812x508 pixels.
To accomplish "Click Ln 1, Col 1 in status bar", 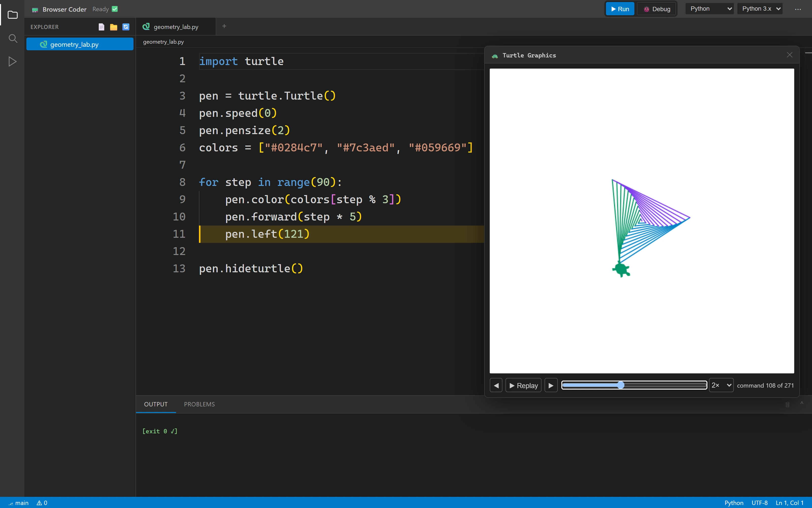I will [789, 503].
